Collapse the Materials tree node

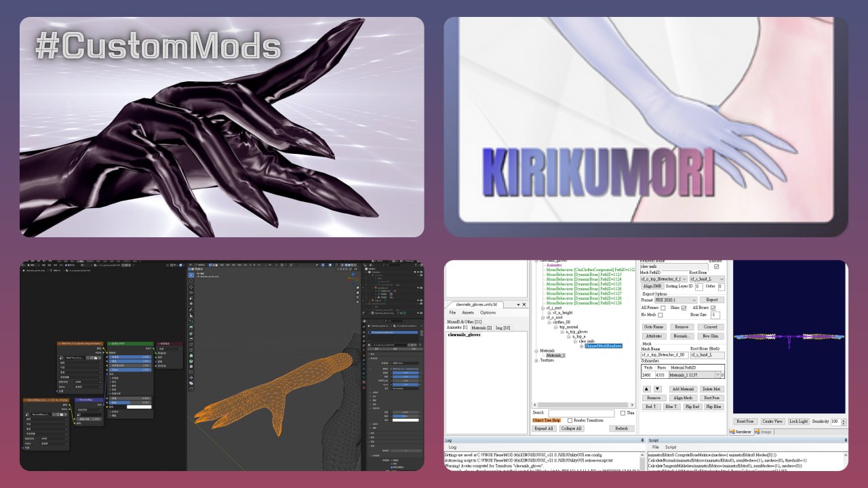536,350
